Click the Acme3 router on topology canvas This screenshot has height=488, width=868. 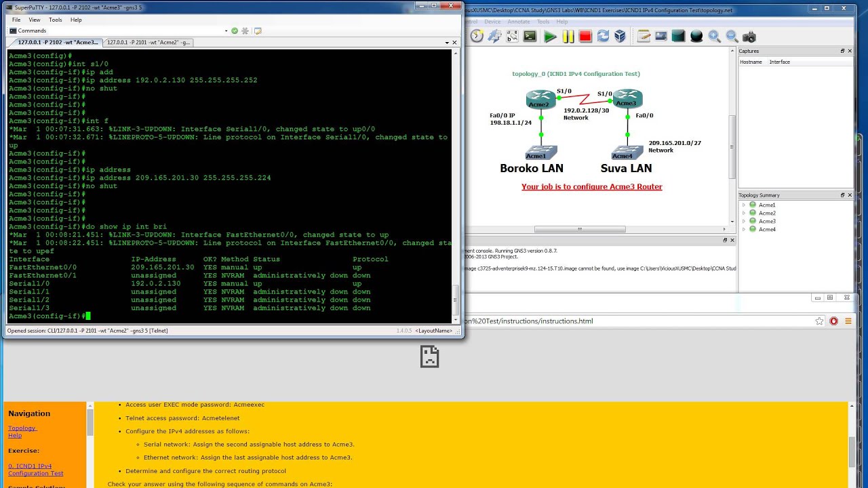[626, 100]
